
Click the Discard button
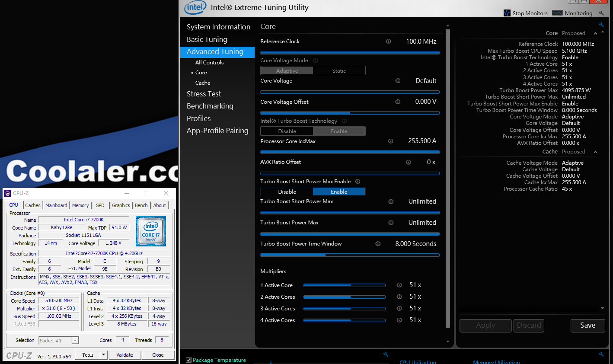(x=529, y=326)
